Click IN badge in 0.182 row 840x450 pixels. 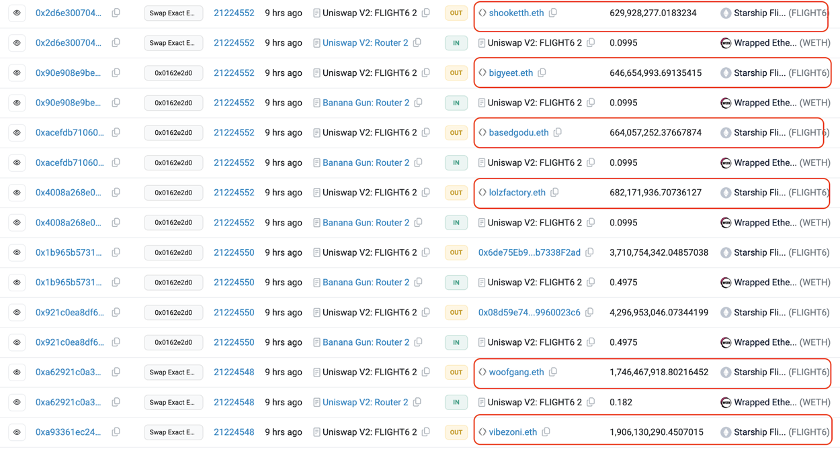tap(456, 402)
